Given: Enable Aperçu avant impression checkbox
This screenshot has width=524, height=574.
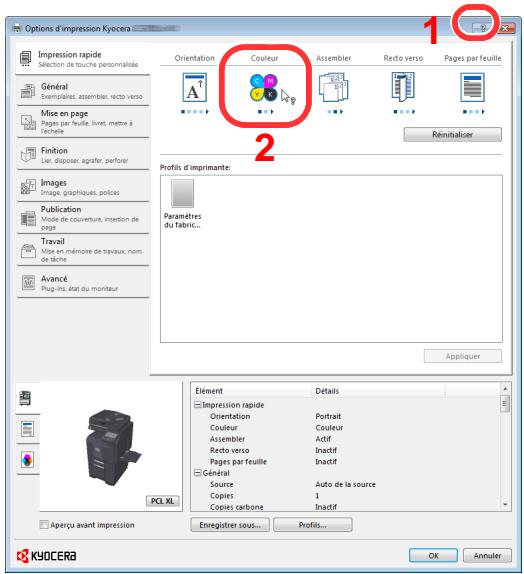Looking at the screenshot, I should pyautogui.click(x=44, y=525).
